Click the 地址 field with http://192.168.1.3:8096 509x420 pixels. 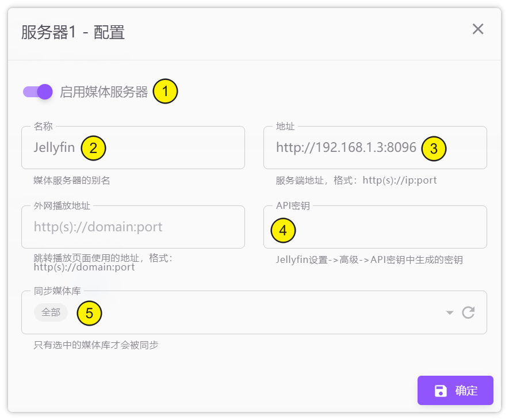click(x=345, y=148)
